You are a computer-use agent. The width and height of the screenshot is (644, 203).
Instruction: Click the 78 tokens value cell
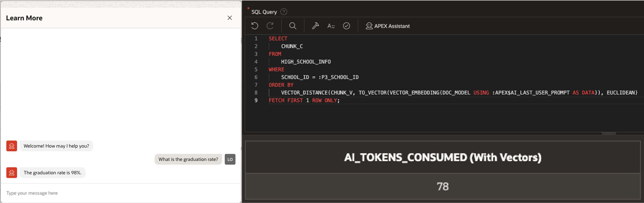[442, 187]
